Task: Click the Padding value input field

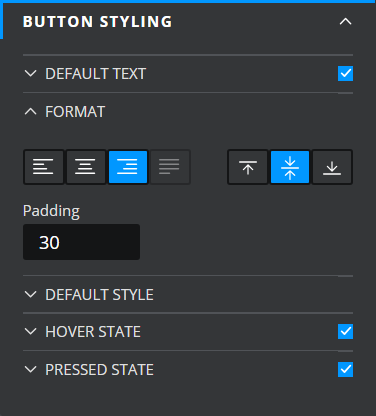Action: 81,242
